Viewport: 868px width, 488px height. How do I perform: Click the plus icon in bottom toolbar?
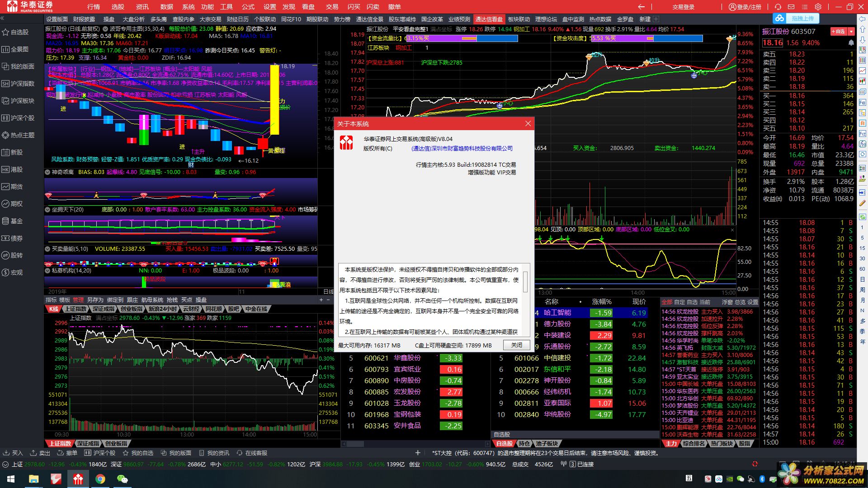point(418,453)
